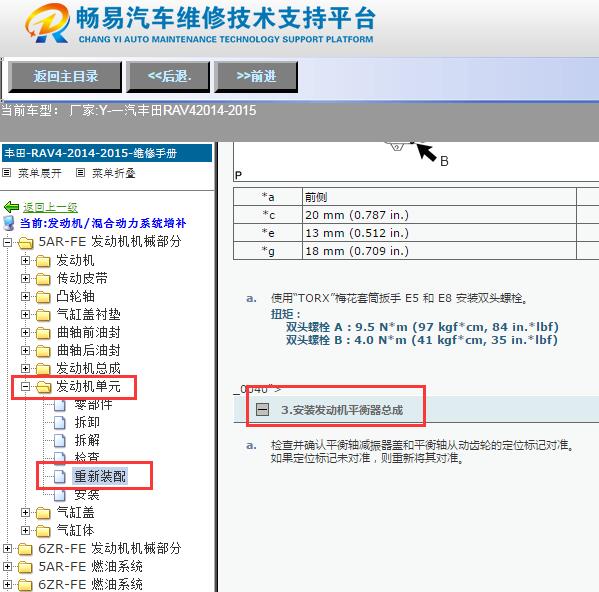This screenshot has width=599, height=592.
Task: Click 菜单展开 list icon
Action: pos(6,173)
